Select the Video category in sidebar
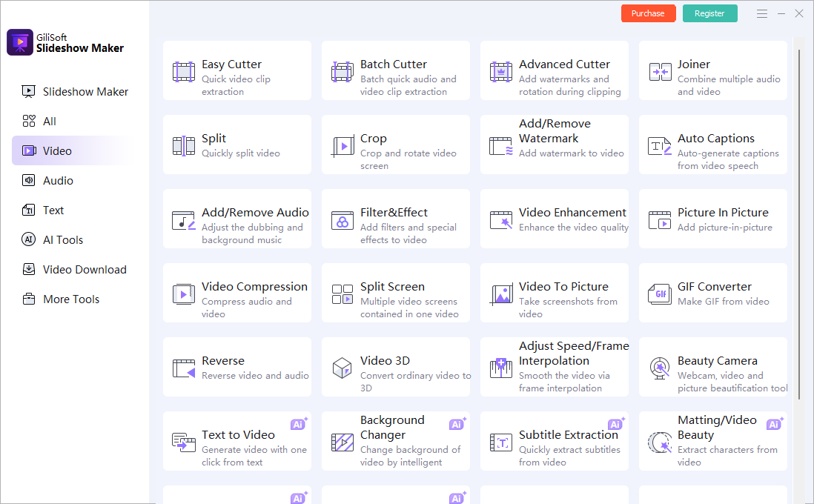This screenshot has height=504, width=814. point(74,151)
